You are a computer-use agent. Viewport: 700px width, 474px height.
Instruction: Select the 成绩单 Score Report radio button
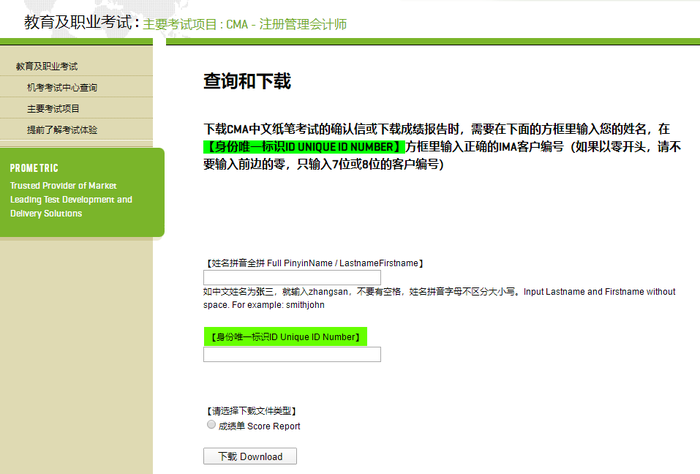tap(210, 425)
